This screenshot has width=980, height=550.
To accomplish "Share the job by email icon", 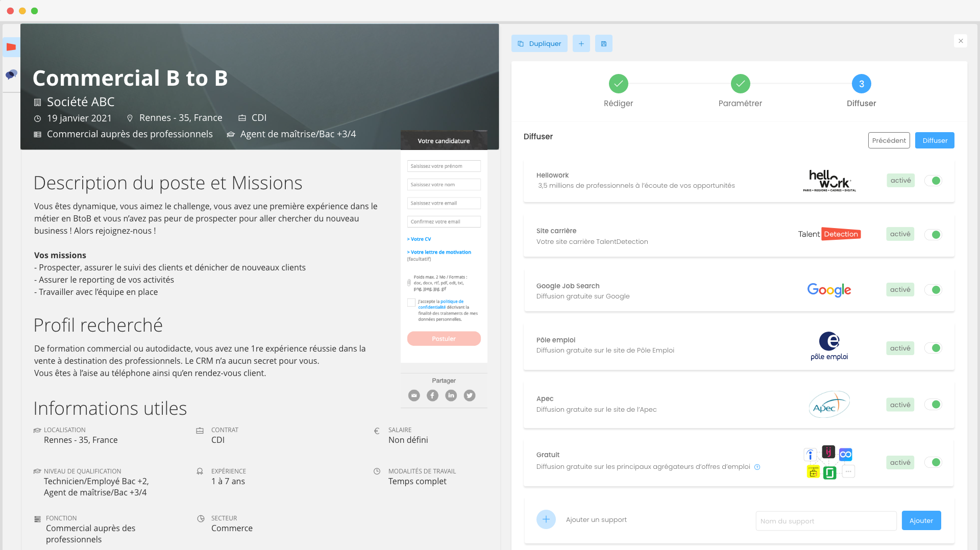I will [414, 395].
